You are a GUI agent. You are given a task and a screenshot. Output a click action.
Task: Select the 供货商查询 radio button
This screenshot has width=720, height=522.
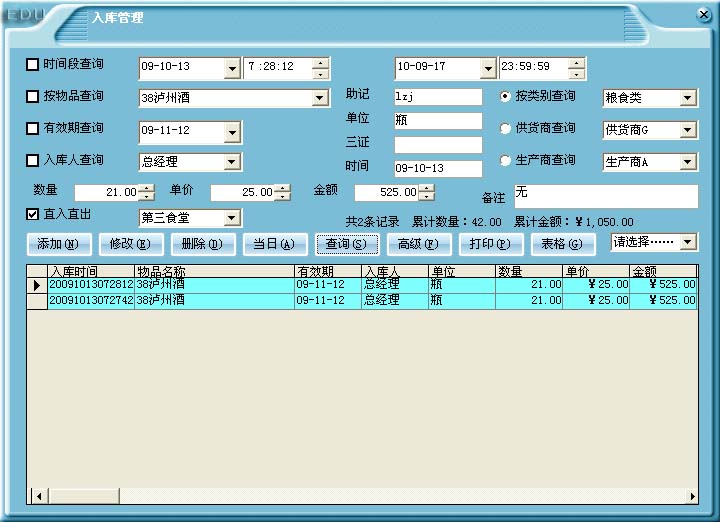coord(505,129)
